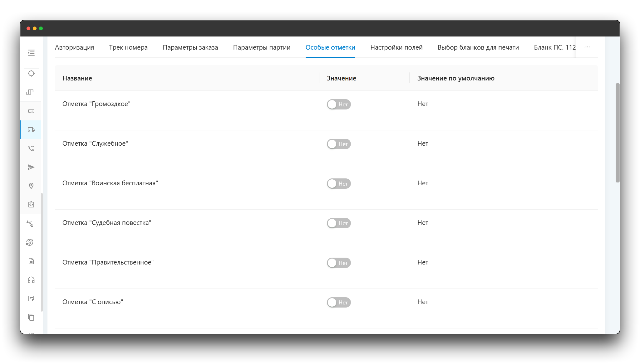
Task: Select the Отметка "Воинская бесплатная" row label
Action: pos(110,183)
